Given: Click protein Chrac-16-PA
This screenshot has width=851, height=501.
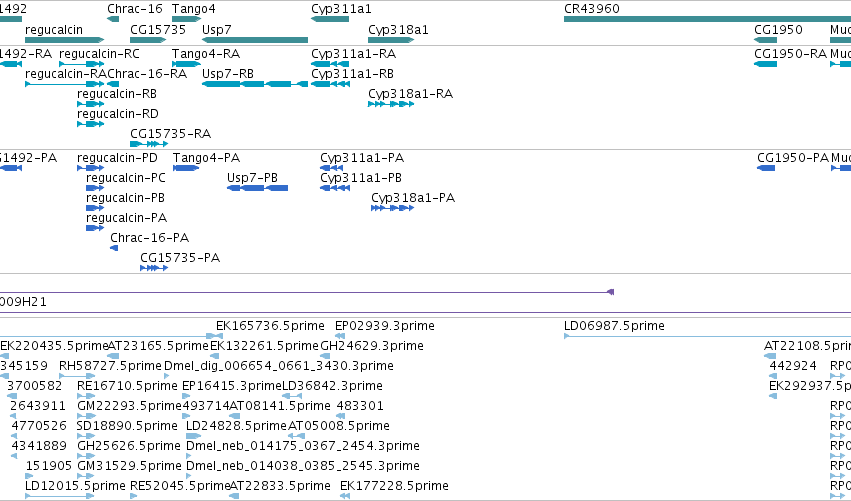Looking at the screenshot, I should point(149,238).
